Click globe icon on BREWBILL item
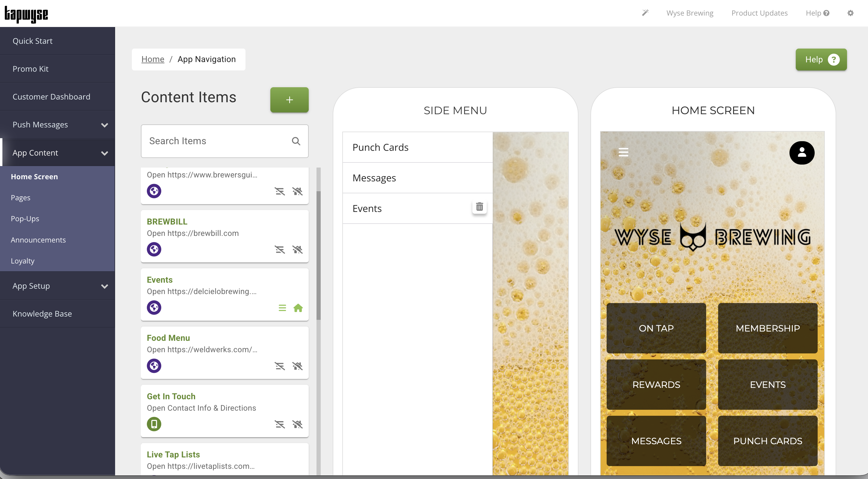Image resolution: width=868 pixels, height=479 pixels. (x=154, y=249)
